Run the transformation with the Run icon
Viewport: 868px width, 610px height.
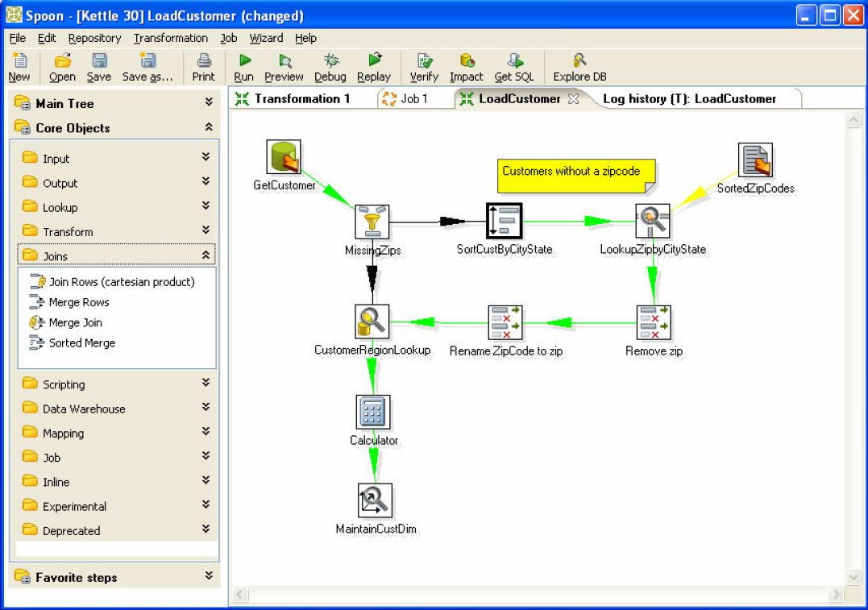[244, 60]
